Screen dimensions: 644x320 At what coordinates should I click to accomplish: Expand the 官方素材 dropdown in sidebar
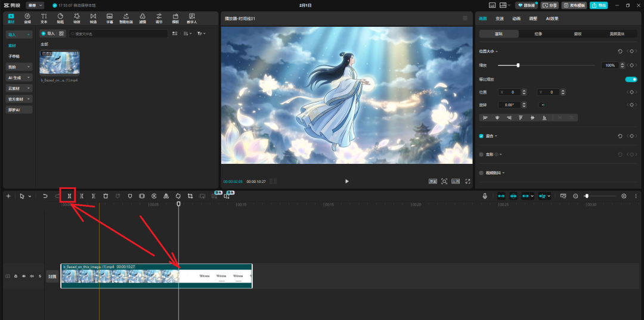(x=19, y=99)
